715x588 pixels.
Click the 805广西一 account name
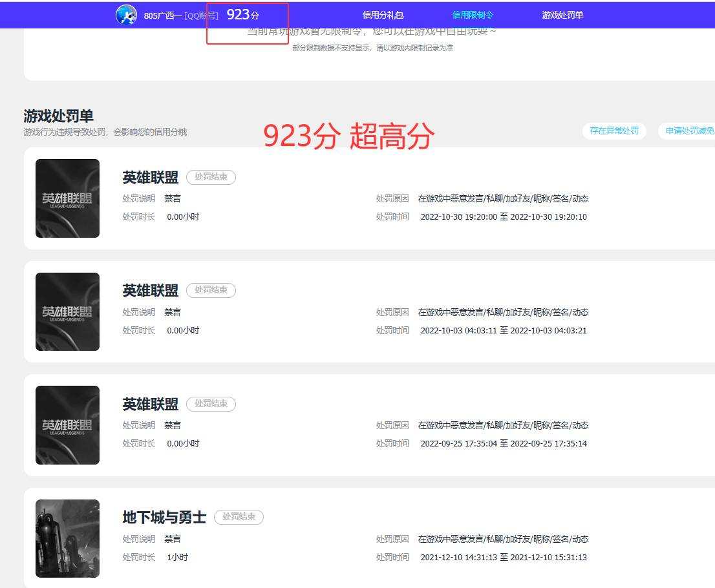(163, 16)
